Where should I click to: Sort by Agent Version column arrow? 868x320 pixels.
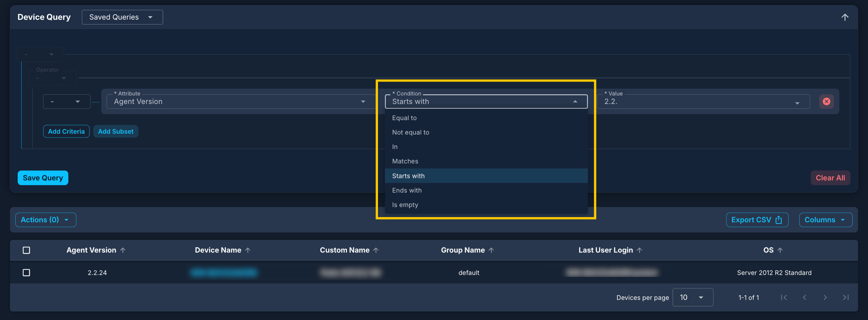pyautogui.click(x=123, y=250)
